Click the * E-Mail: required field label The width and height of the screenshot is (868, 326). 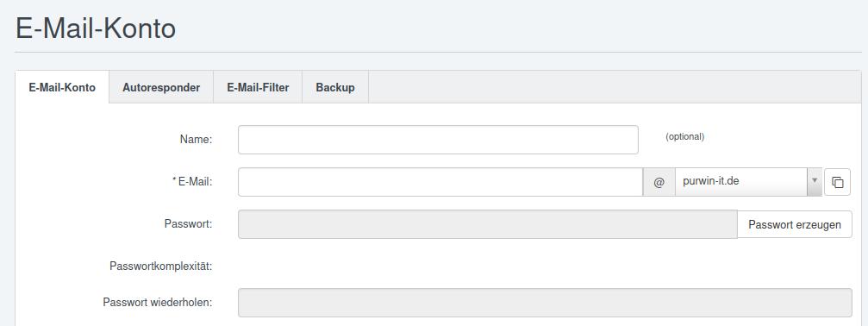(x=192, y=181)
